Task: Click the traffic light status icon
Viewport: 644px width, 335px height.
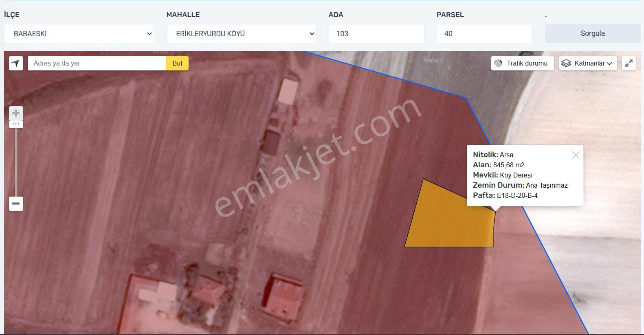Action: [498, 63]
